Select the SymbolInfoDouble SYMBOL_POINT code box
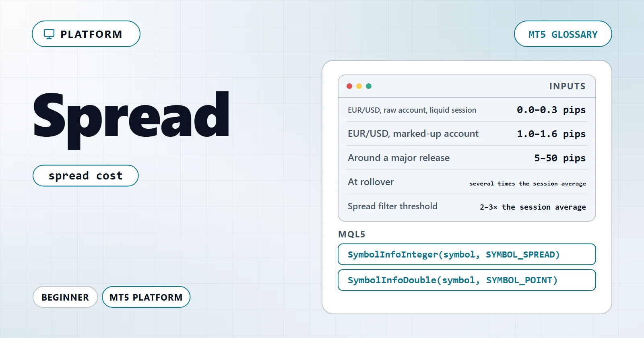The width and height of the screenshot is (644, 338). pyautogui.click(x=467, y=280)
